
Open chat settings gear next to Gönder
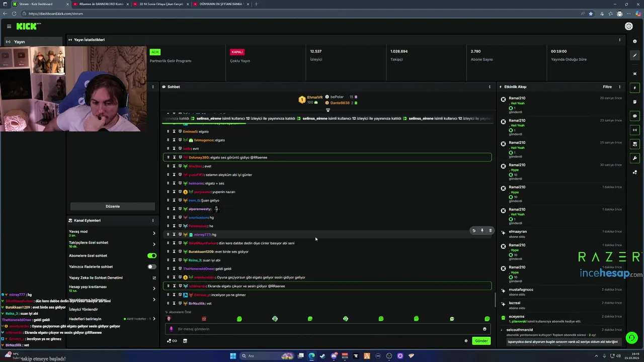point(466,341)
